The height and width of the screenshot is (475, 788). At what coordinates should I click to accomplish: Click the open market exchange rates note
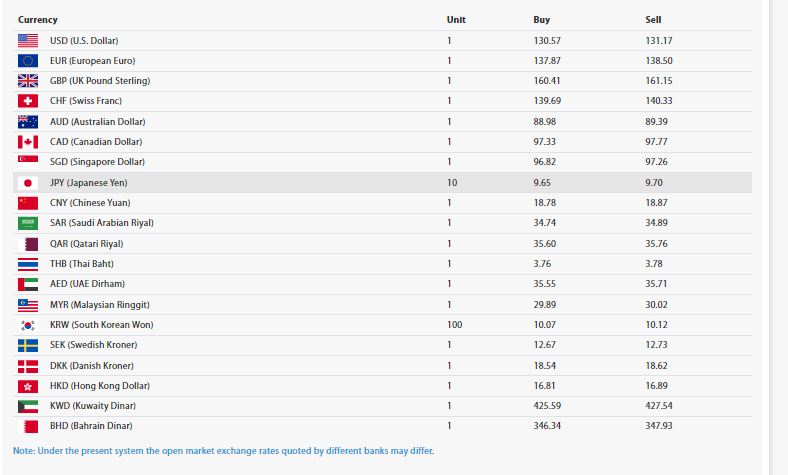(x=224, y=451)
